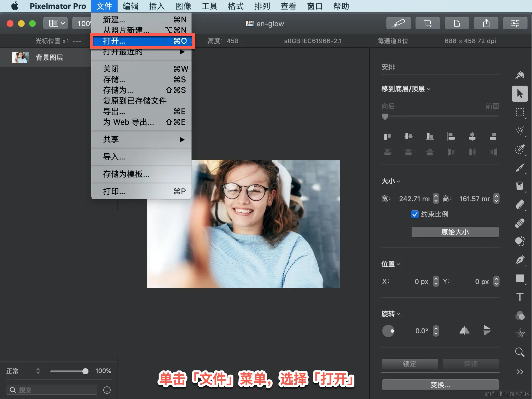Align top edges icon
This screenshot has height=399, width=532.
pos(388,136)
